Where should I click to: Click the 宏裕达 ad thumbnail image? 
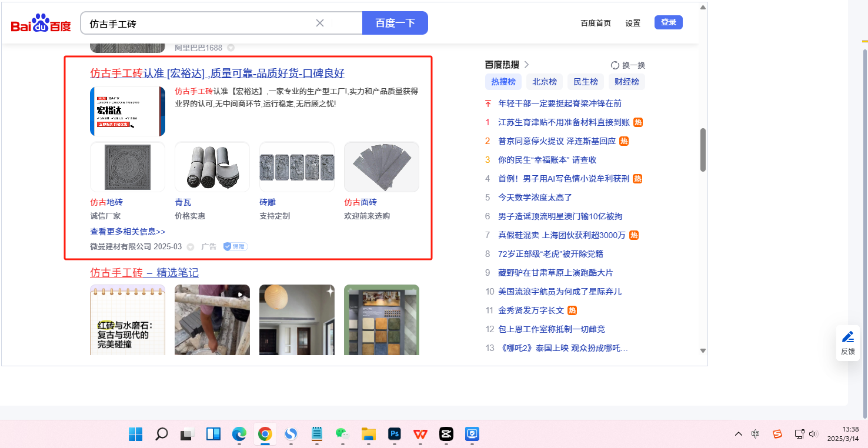click(128, 111)
